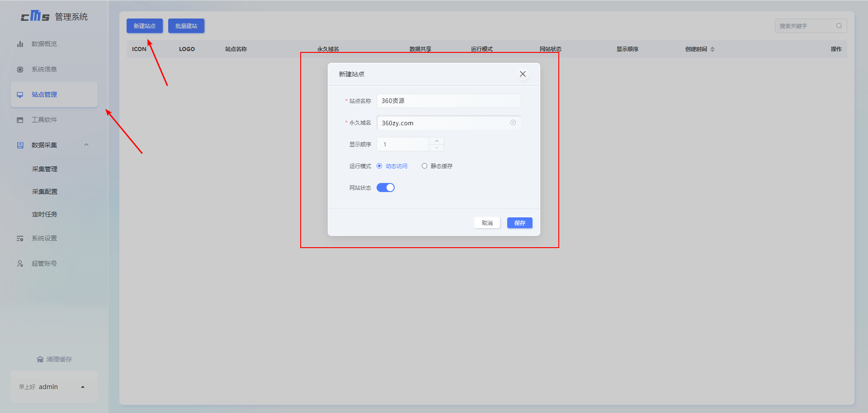
Task: Click the 超管账号 user icon
Action: pos(20,263)
